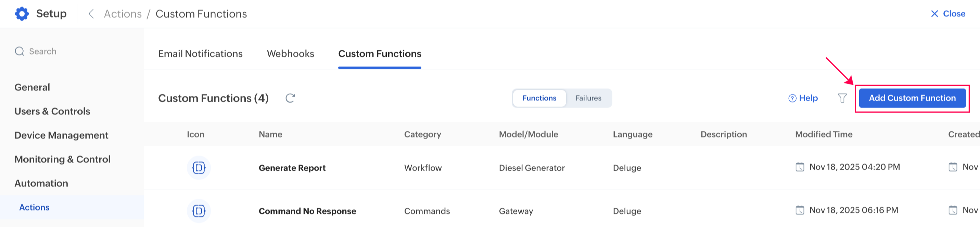Open the filter funnel icon
Viewport: 980px width, 227px height.
pos(842,98)
